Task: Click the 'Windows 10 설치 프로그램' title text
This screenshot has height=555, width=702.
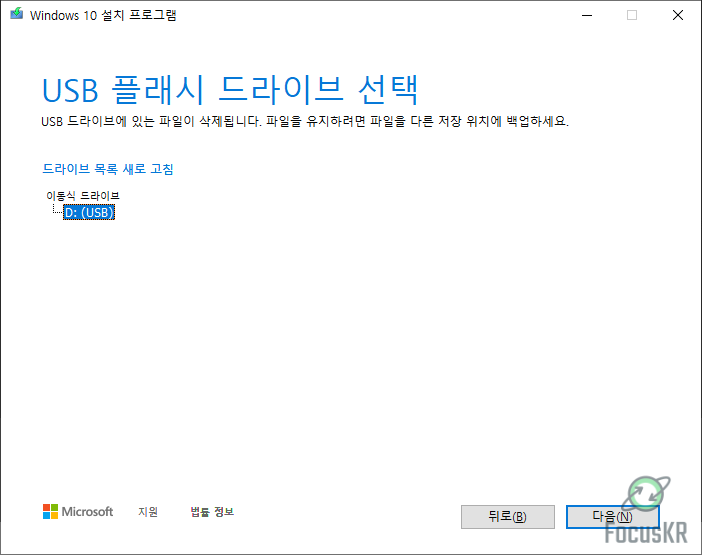Action: (x=103, y=15)
